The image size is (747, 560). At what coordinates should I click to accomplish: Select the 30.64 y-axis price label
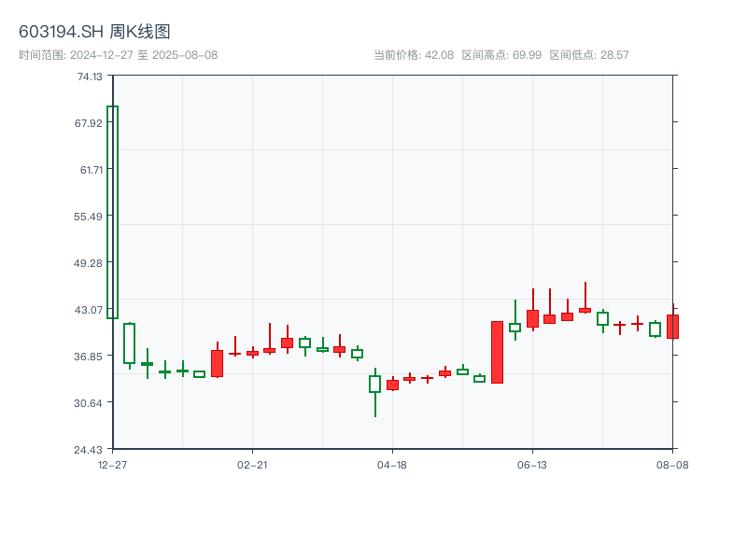(91, 403)
